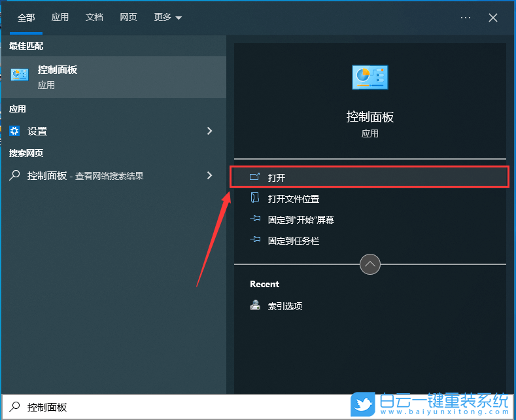Collapse the actions list with round chevron
The image size is (516, 420).
[x=370, y=264]
